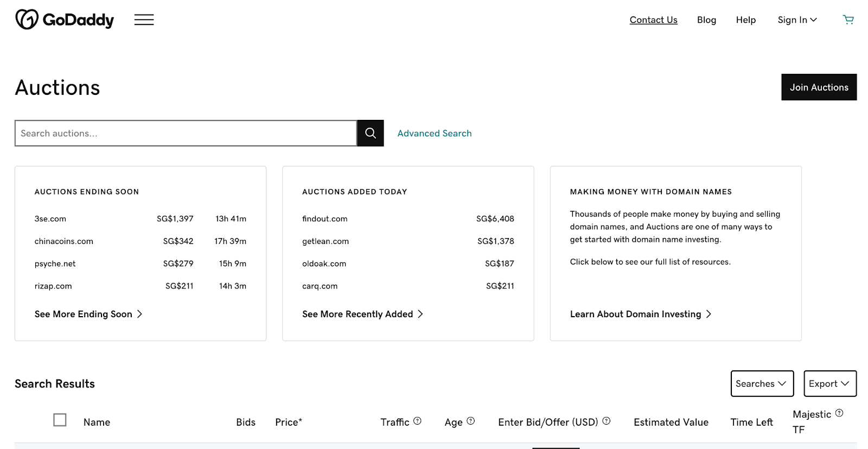This screenshot has height=449, width=868.
Task: Click the Enter Bid/Offer (USD) column header
Action: click(x=548, y=422)
